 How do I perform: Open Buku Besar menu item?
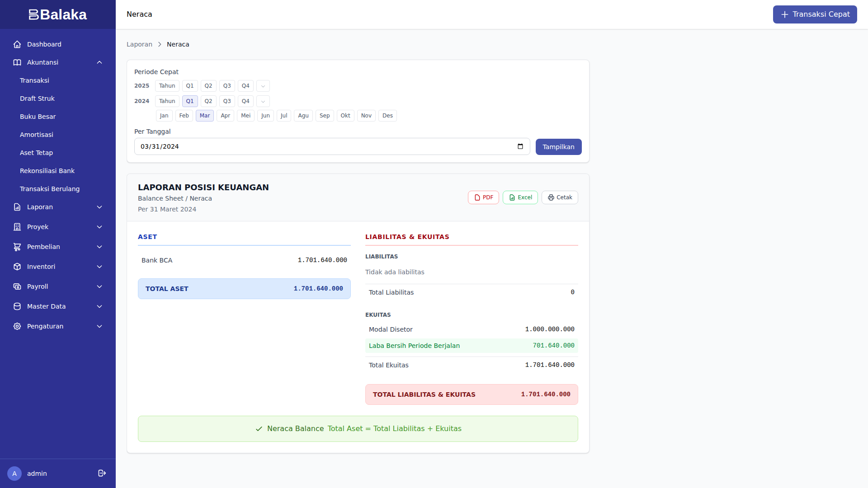[38, 117]
